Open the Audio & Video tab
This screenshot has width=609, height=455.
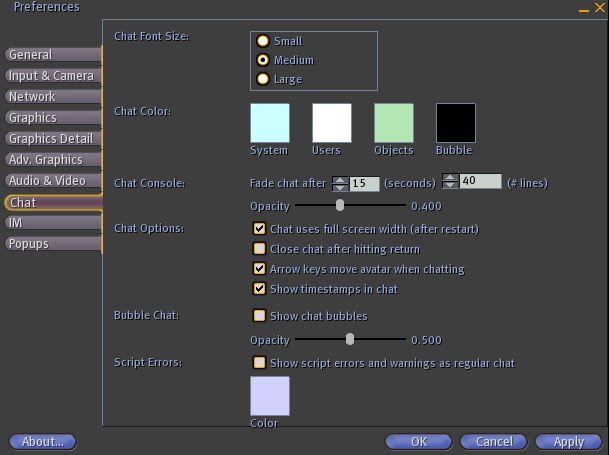click(x=51, y=181)
